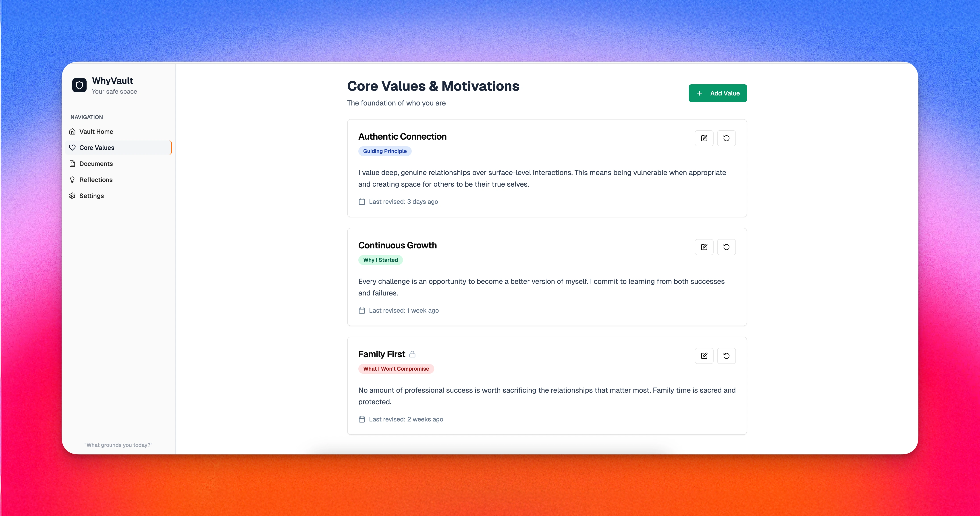The height and width of the screenshot is (516, 980).
Task: View revision history for Continuous Growth
Action: coord(726,247)
